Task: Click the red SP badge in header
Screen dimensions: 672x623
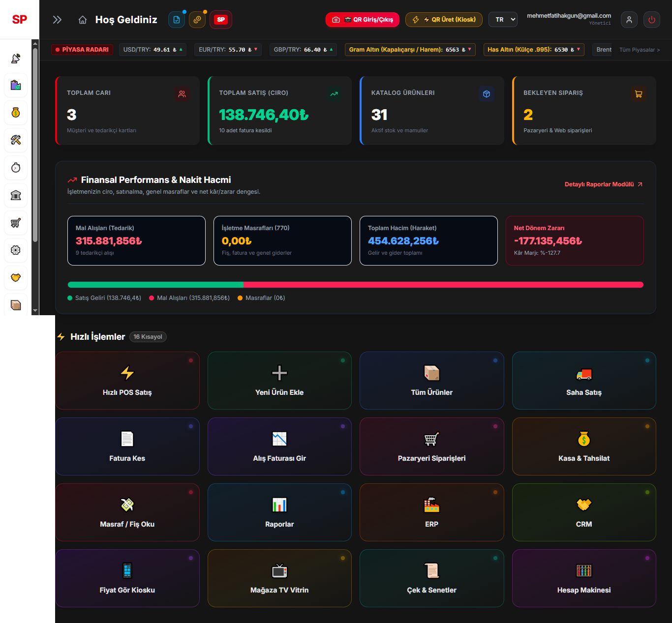Action: click(221, 20)
